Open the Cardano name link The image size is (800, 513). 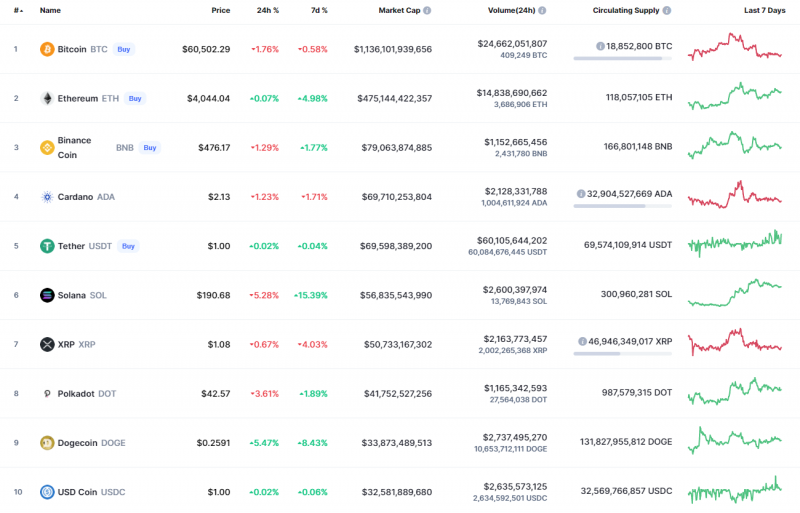pyautogui.click(x=75, y=197)
